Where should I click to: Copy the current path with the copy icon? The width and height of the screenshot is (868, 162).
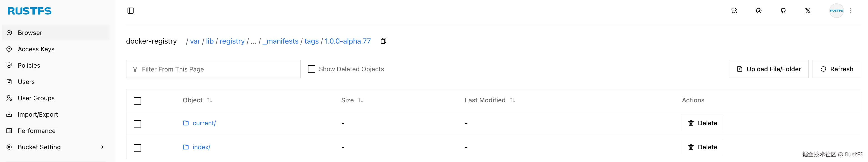pyautogui.click(x=383, y=41)
